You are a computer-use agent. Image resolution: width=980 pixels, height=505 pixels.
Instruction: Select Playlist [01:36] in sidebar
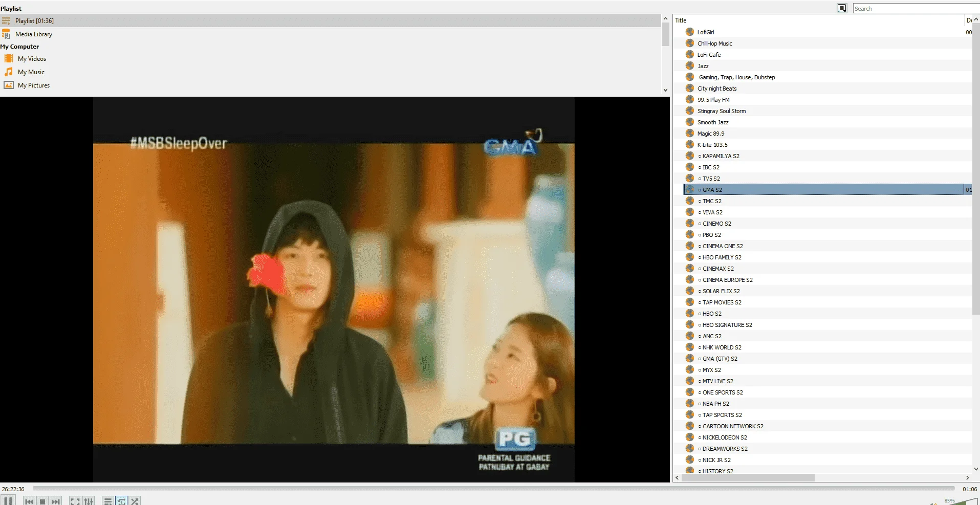[x=330, y=20]
